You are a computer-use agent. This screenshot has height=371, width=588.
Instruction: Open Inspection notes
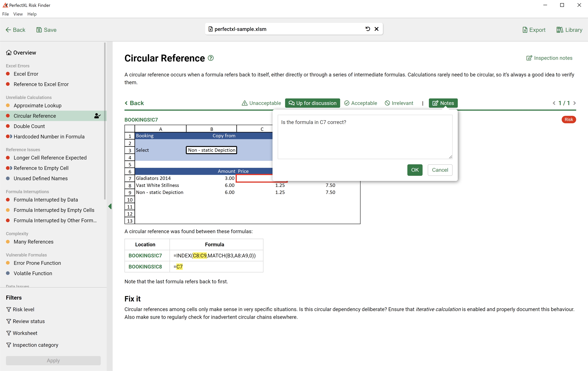(x=549, y=58)
